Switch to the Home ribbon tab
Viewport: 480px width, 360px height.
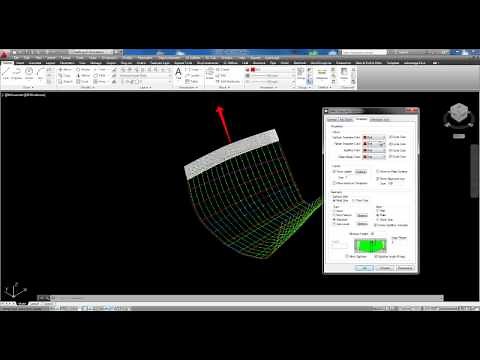click(x=7, y=62)
